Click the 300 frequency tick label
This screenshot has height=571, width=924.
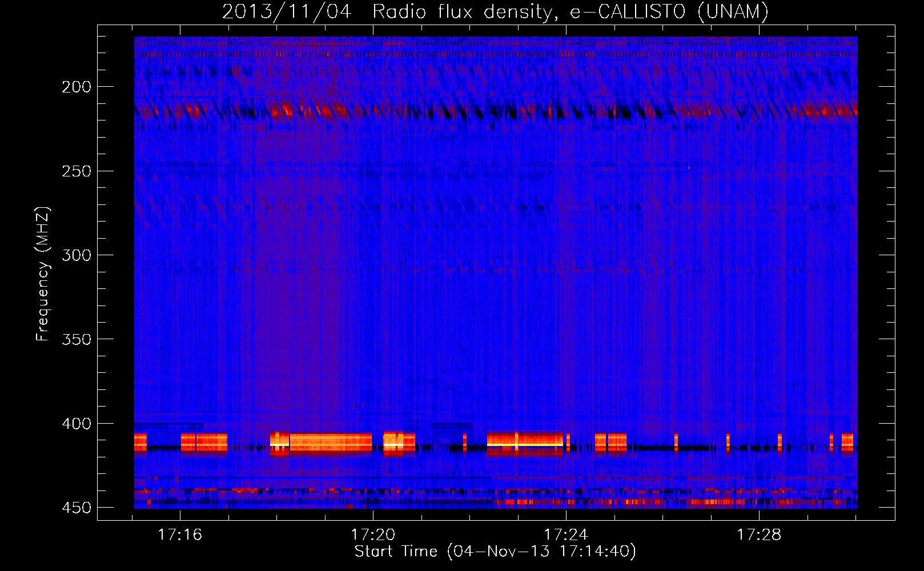(77, 255)
